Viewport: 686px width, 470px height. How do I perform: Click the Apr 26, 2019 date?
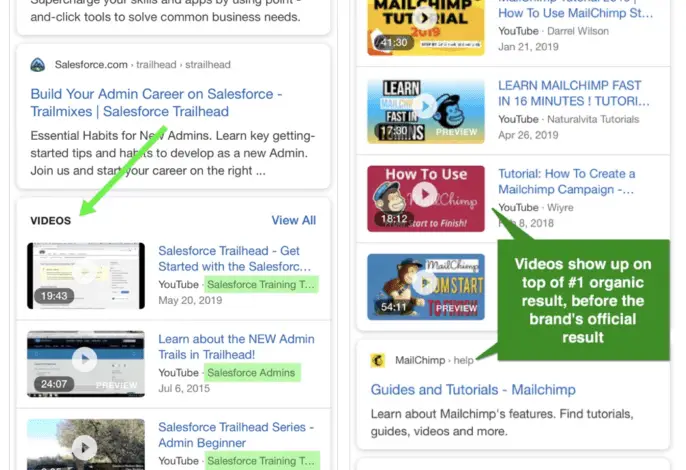(x=528, y=135)
